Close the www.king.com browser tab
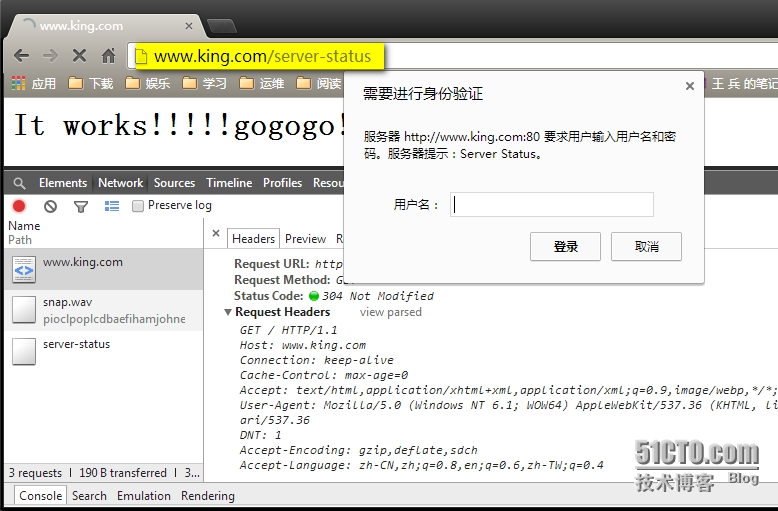 point(189,26)
